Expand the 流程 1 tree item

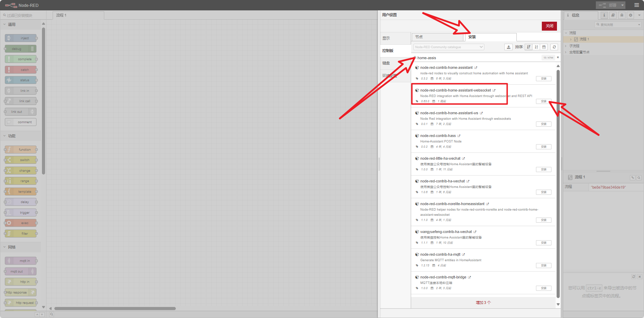click(x=571, y=39)
